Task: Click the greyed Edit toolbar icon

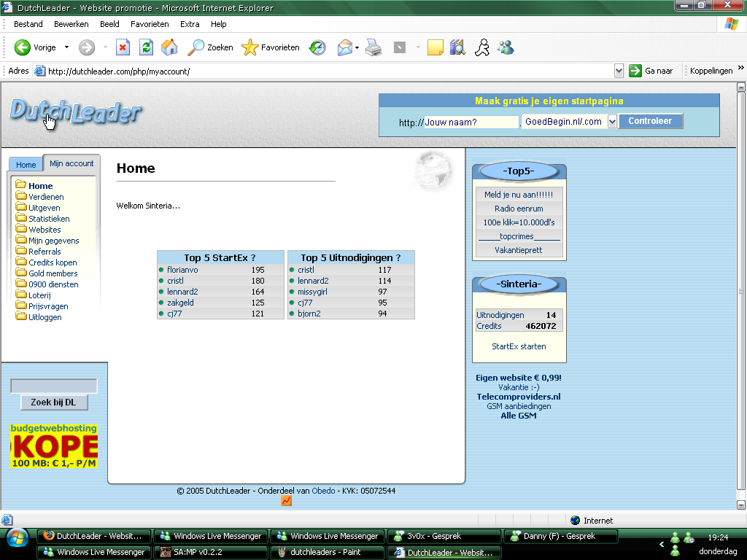Action: [x=400, y=47]
